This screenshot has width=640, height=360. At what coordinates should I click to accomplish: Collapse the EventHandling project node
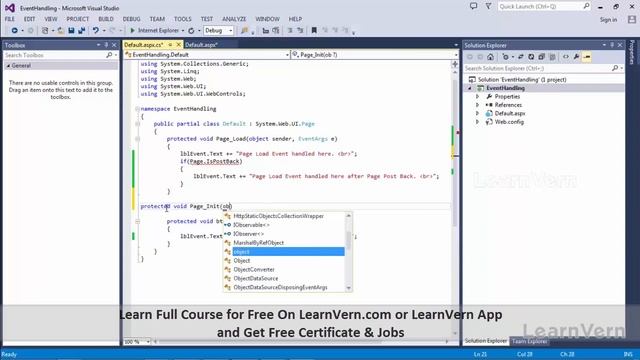click(x=470, y=88)
